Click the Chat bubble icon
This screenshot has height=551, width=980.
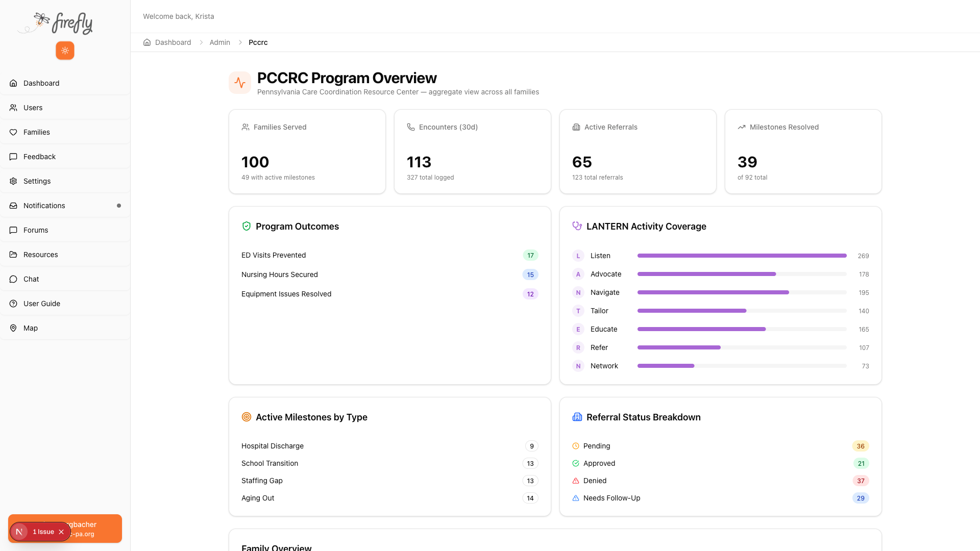click(13, 279)
